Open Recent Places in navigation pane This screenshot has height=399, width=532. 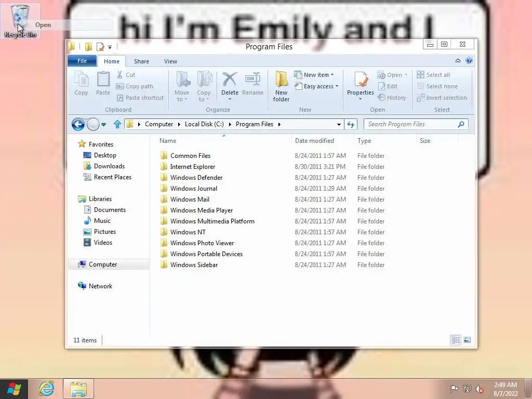(112, 177)
